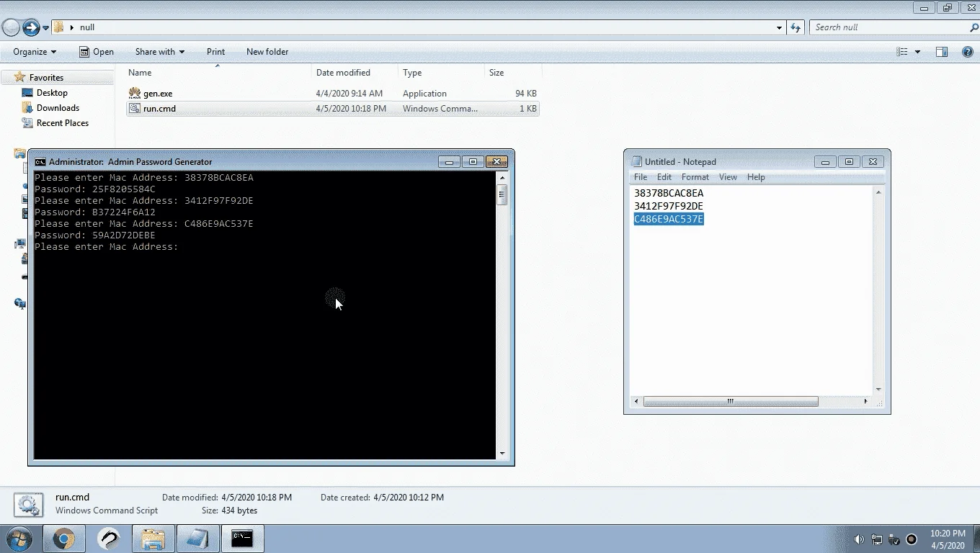Click the search magnifier icon
This screenshot has height=553, width=980.
pos(974,27)
